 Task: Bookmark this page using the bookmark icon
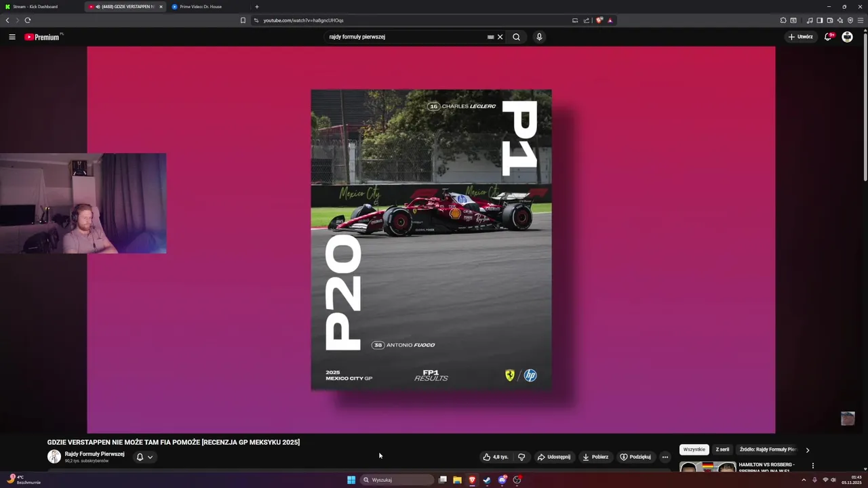[x=243, y=20]
